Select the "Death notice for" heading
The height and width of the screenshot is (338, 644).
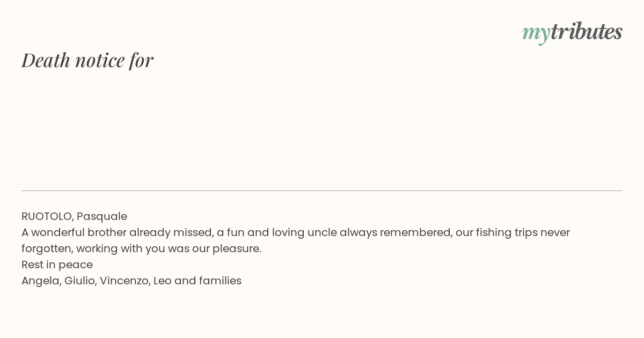pyautogui.click(x=87, y=60)
